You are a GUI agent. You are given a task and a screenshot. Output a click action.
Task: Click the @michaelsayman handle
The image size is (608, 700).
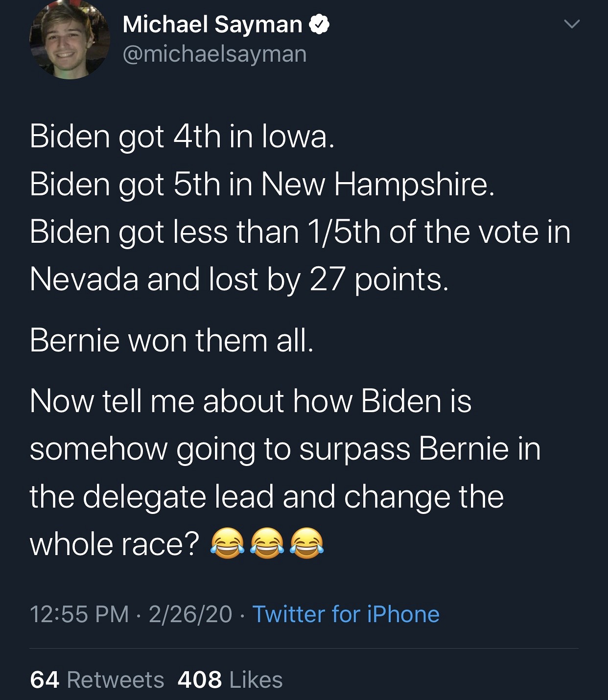point(214,54)
